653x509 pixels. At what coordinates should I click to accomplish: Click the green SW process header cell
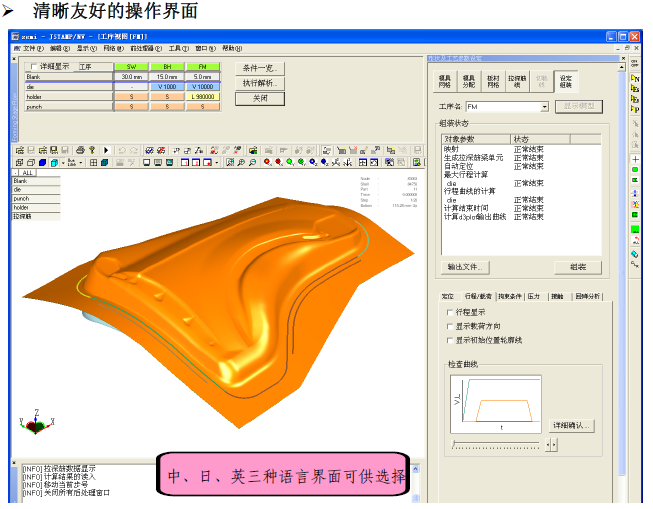coord(131,67)
